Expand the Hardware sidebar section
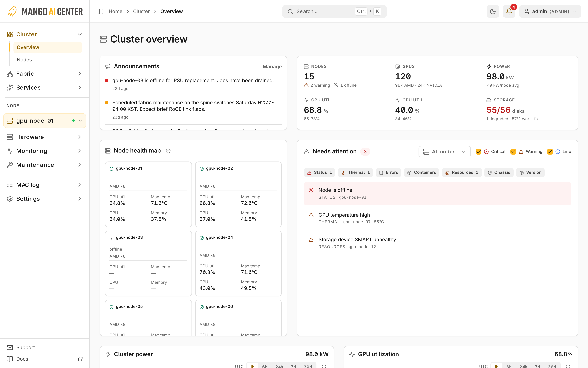The image size is (588, 368). pos(45,137)
